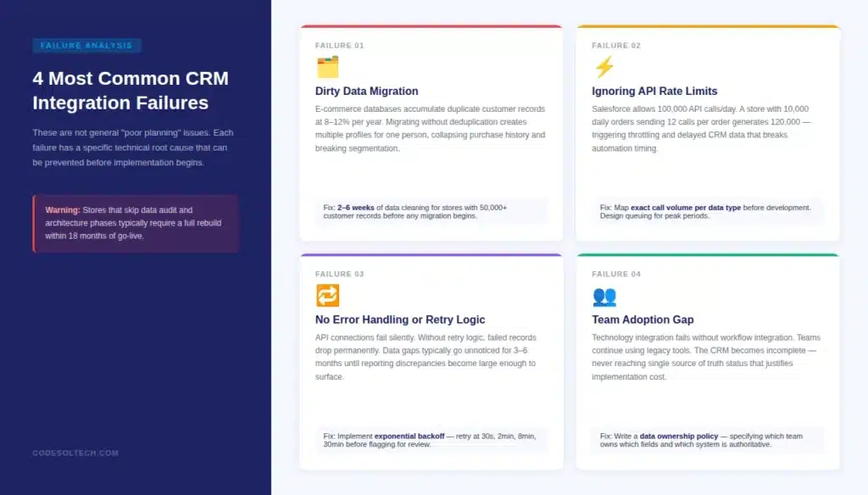Click the heading '4 Most Common CRM Integration Failures'
868x495 pixels.
(x=131, y=90)
